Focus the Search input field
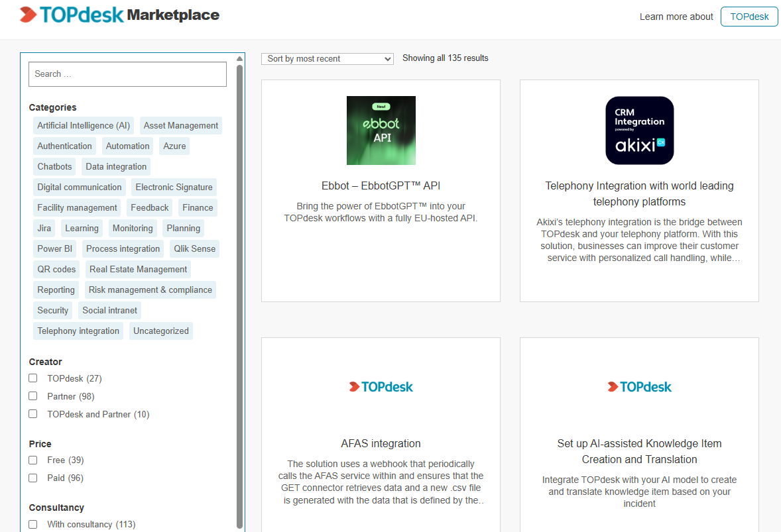 point(127,74)
